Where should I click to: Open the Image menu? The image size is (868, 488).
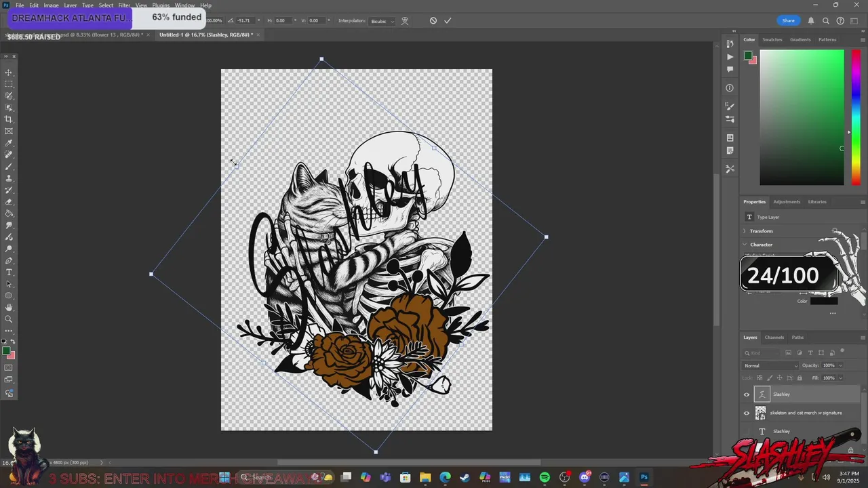tap(52, 5)
